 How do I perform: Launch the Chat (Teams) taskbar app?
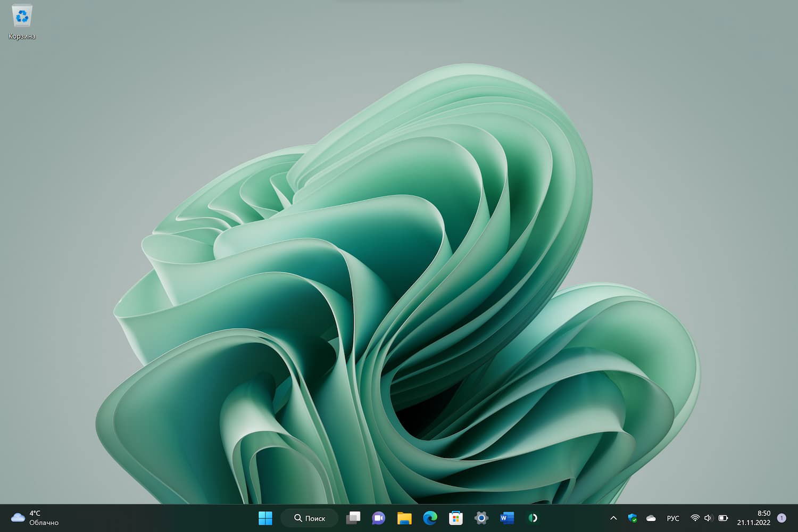click(379, 518)
